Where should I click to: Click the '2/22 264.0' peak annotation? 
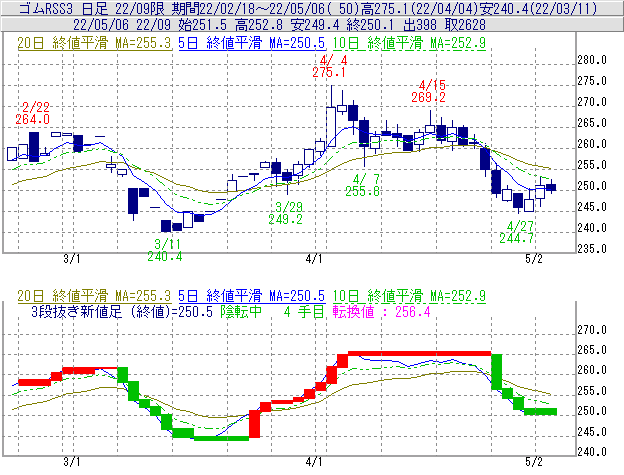(33, 113)
